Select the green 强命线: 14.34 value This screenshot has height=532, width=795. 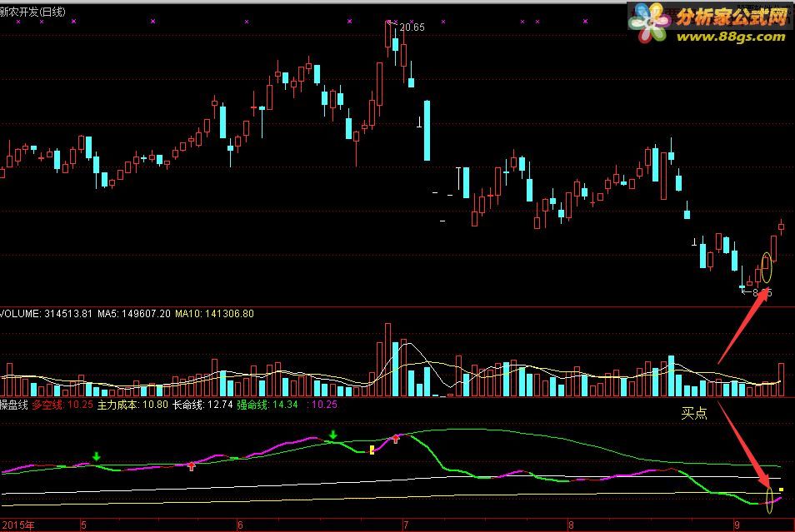click(267, 405)
